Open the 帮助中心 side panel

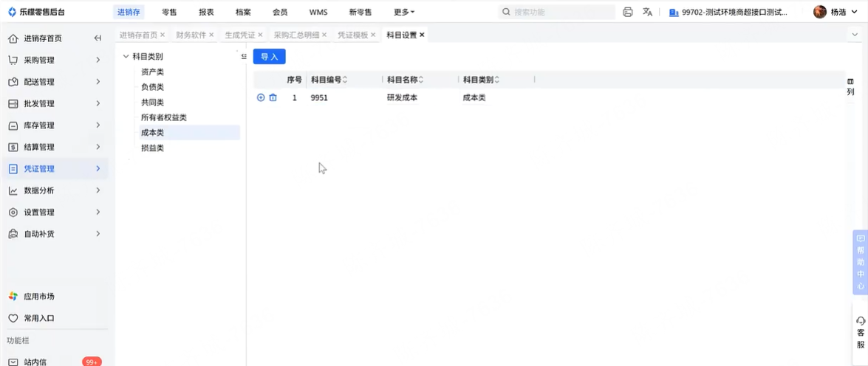pyautogui.click(x=861, y=262)
